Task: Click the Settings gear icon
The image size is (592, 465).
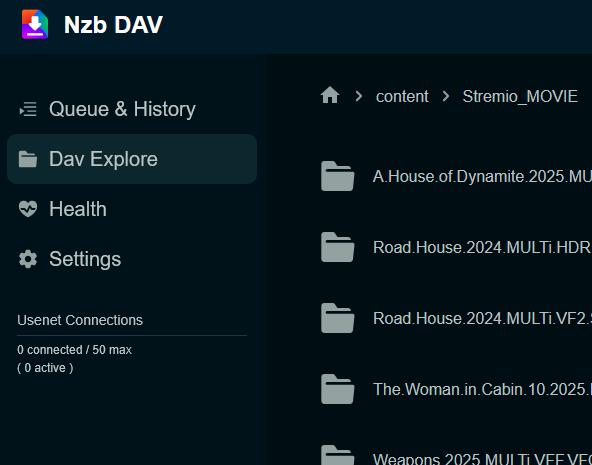Action: [28, 259]
